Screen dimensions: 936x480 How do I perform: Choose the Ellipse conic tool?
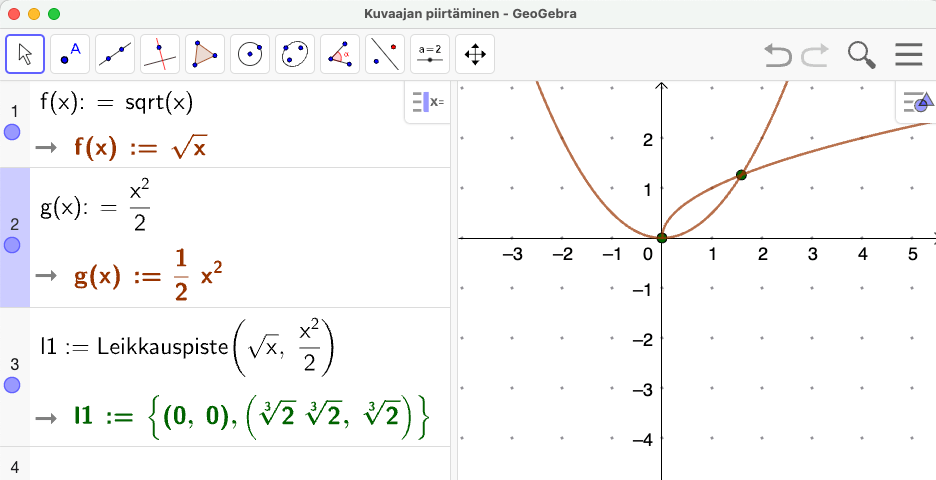(x=295, y=55)
